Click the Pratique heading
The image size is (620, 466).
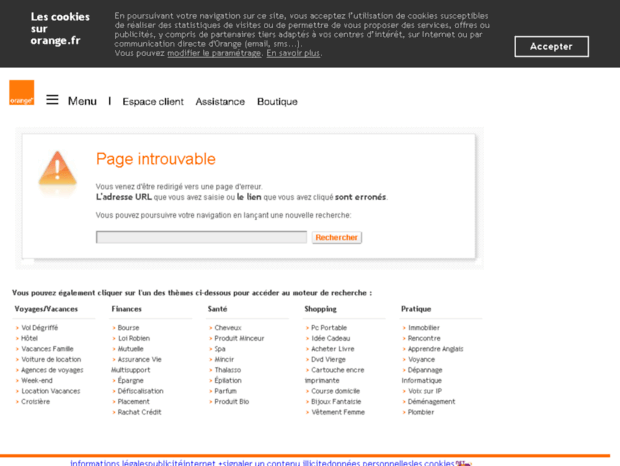[416, 309]
